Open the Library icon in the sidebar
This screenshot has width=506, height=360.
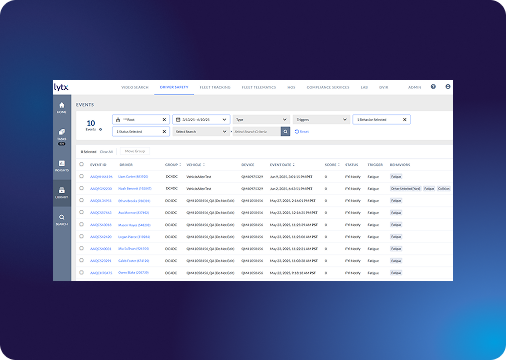coord(62,193)
